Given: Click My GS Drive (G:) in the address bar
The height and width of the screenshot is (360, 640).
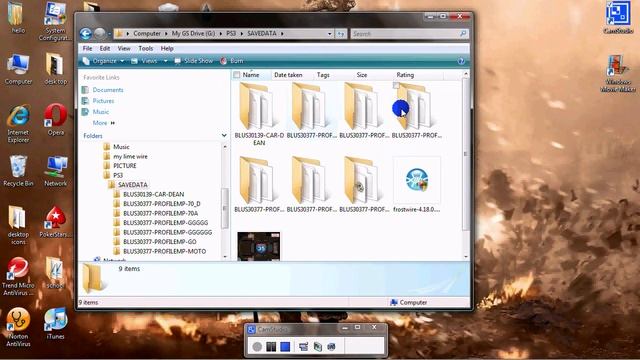Looking at the screenshot, I should click(193, 33).
